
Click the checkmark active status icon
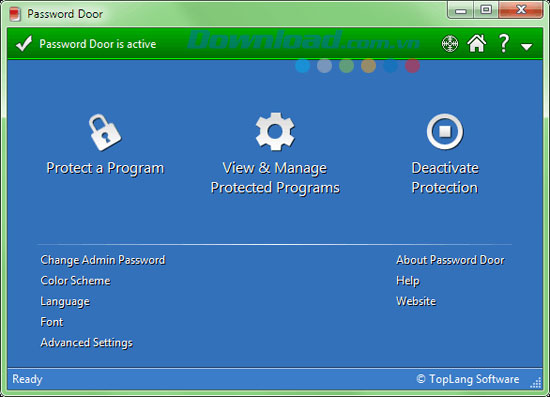(x=24, y=44)
